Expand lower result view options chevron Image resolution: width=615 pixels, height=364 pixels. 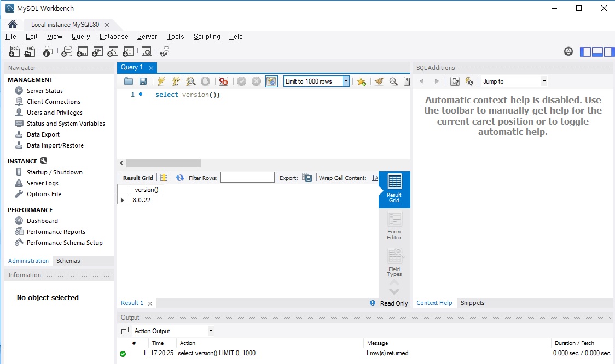point(394,291)
